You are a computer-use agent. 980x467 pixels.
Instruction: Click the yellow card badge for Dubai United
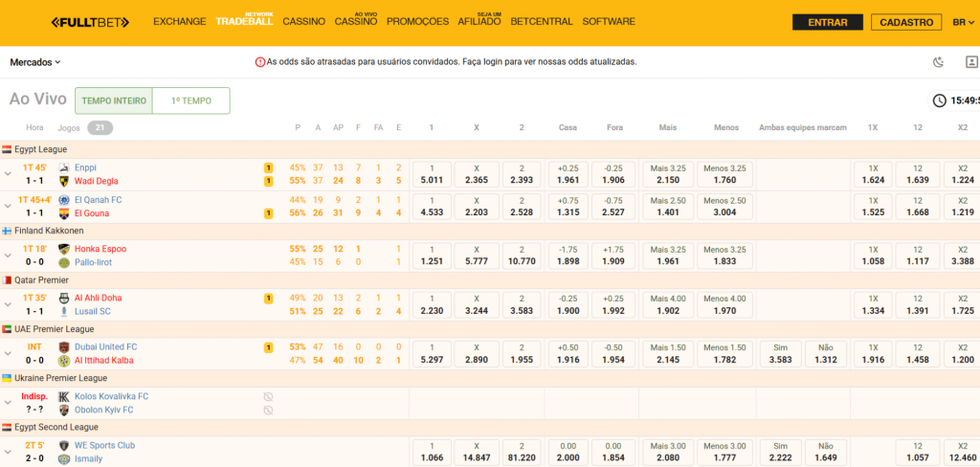[269, 347]
